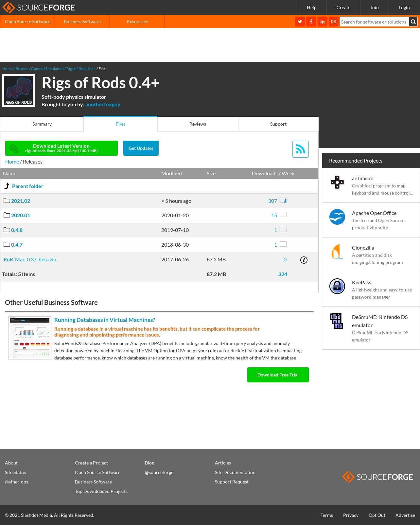Sort by the Downloads / Week header

click(x=273, y=173)
